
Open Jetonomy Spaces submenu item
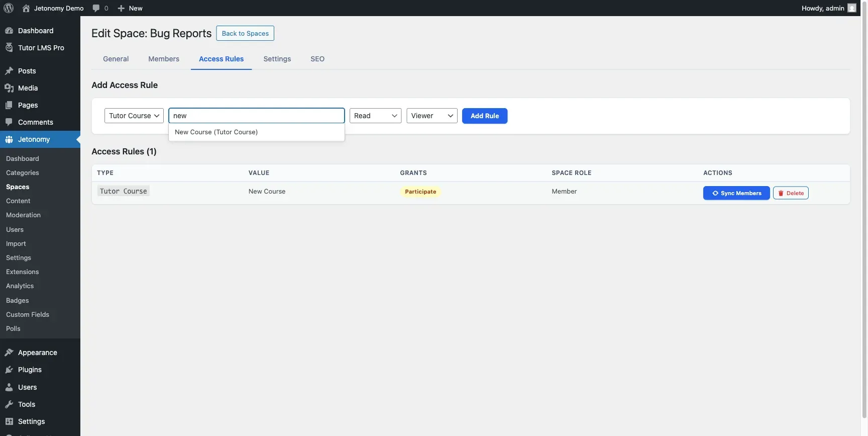(x=18, y=187)
